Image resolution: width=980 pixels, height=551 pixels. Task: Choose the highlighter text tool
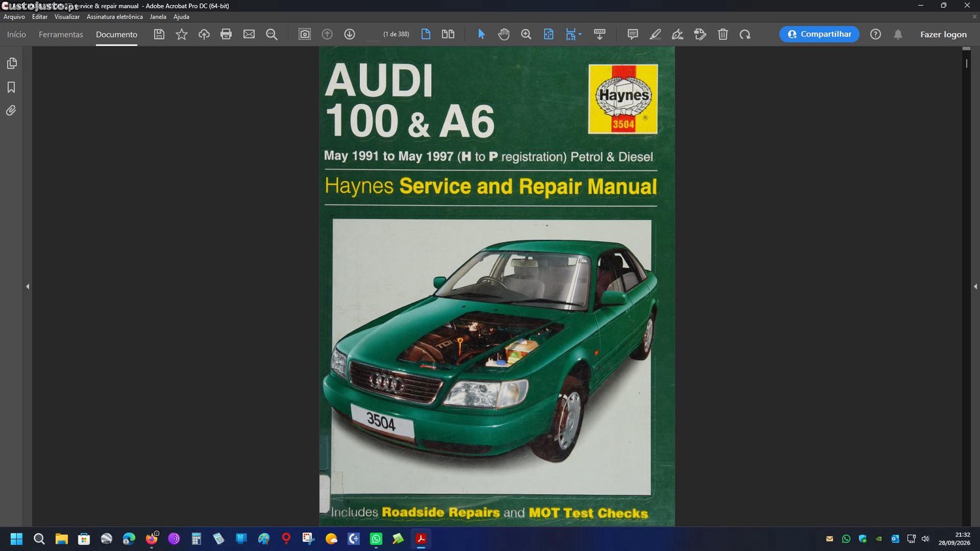(655, 34)
